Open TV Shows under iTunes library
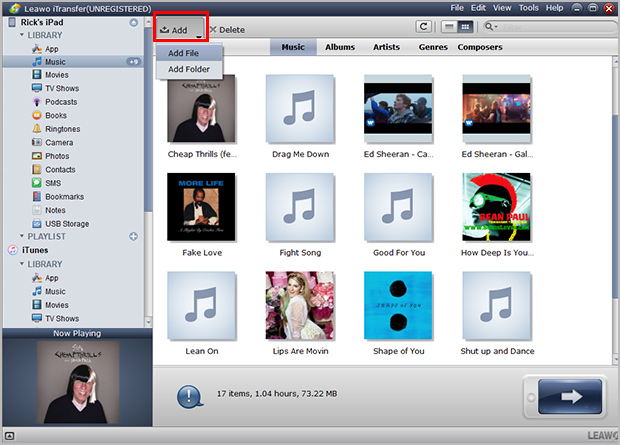Image resolution: width=620 pixels, height=445 pixels. [x=62, y=318]
